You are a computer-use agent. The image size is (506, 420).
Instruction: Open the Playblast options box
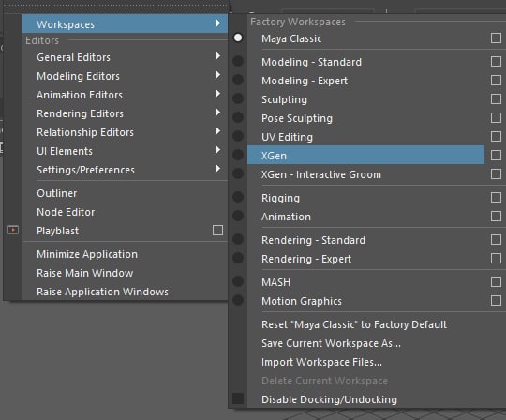(217, 231)
